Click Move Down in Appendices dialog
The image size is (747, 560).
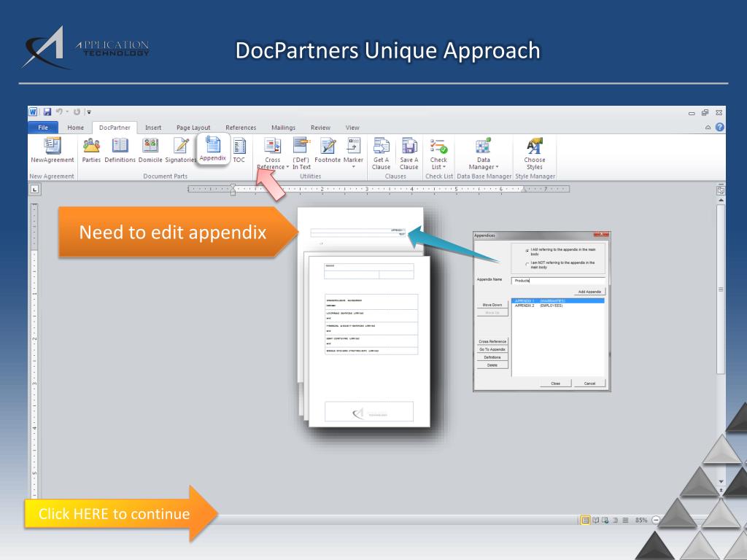coord(492,305)
